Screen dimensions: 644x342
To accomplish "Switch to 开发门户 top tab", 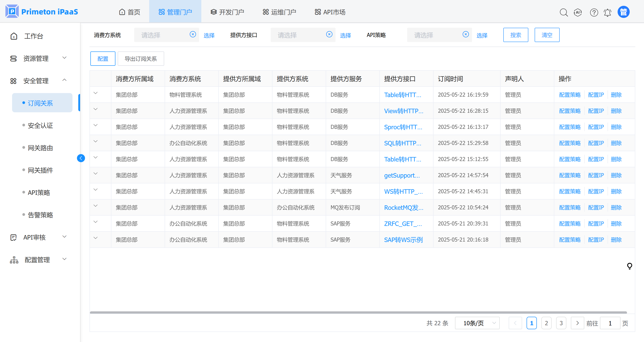I will pos(227,12).
